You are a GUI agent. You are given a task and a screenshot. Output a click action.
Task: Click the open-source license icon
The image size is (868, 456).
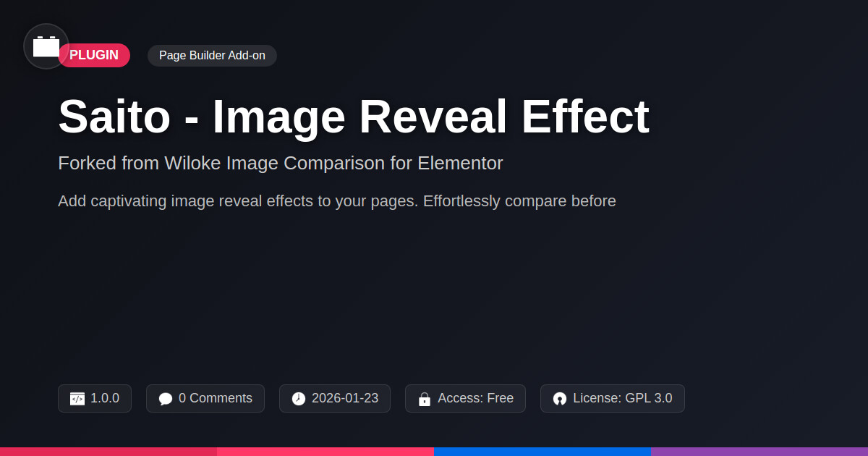[x=560, y=399]
